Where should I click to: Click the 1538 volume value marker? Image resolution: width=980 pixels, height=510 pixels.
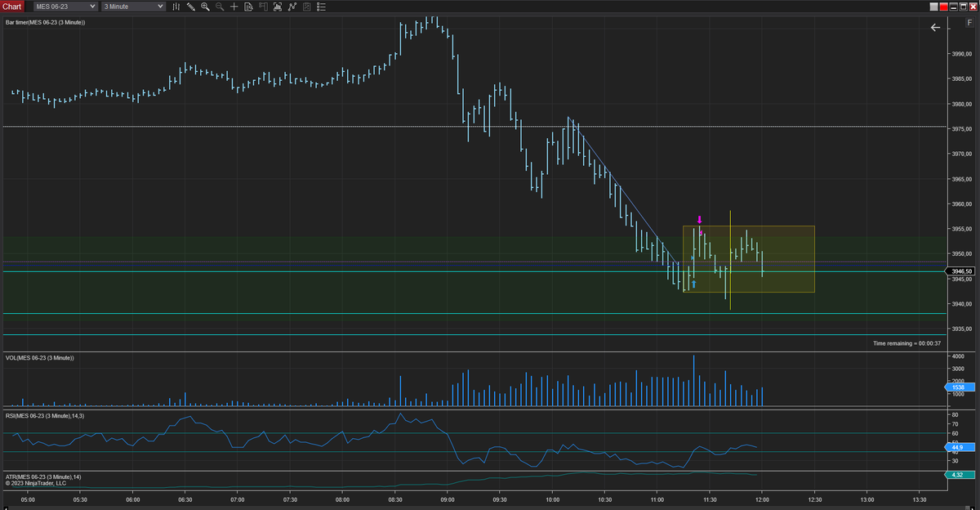[959, 387]
